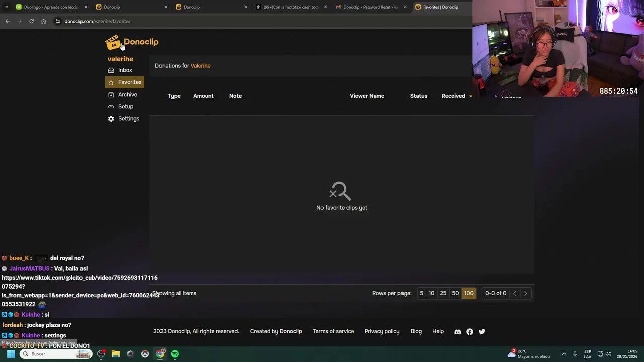Set rows per page to 50

point(455,293)
